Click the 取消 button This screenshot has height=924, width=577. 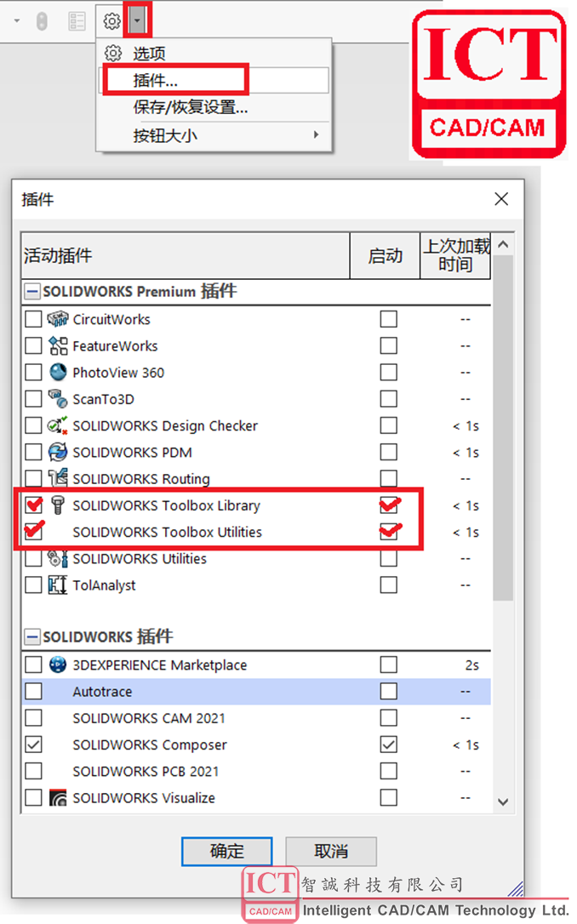tap(331, 851)
